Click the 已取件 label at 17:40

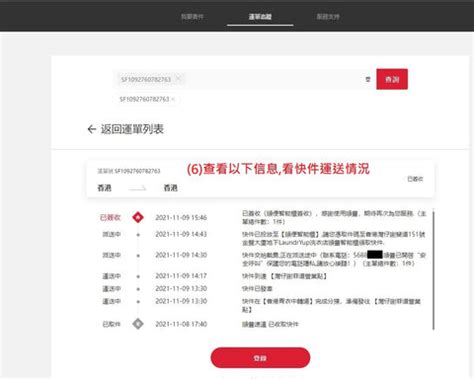tap(111, 324)
